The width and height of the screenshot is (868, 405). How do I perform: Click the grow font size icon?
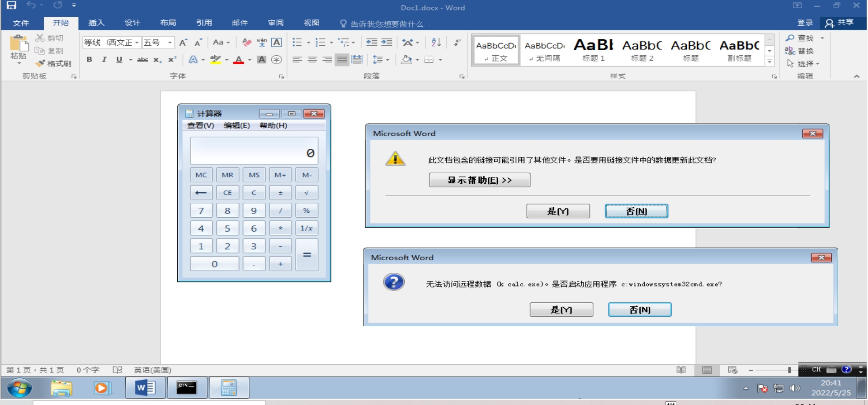pyautogui.click(x=183, y=43)
